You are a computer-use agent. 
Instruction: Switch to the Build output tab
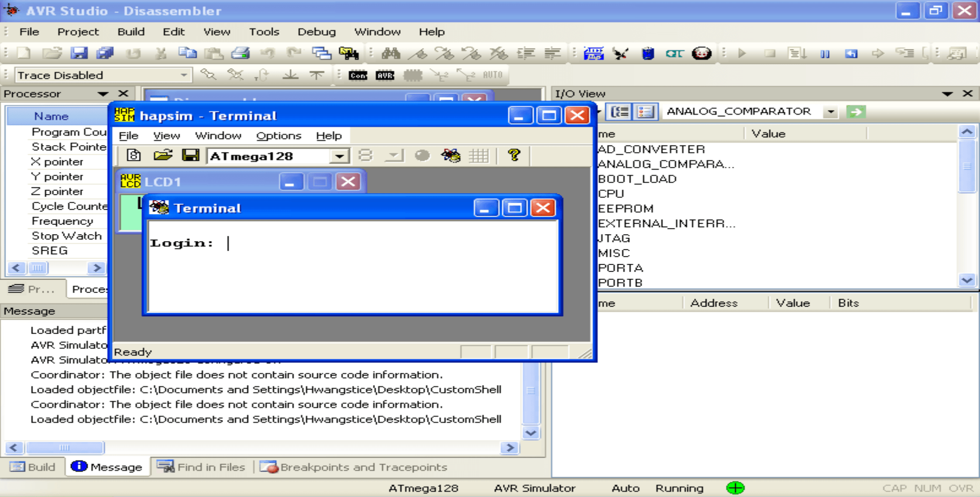coord(33,467)
